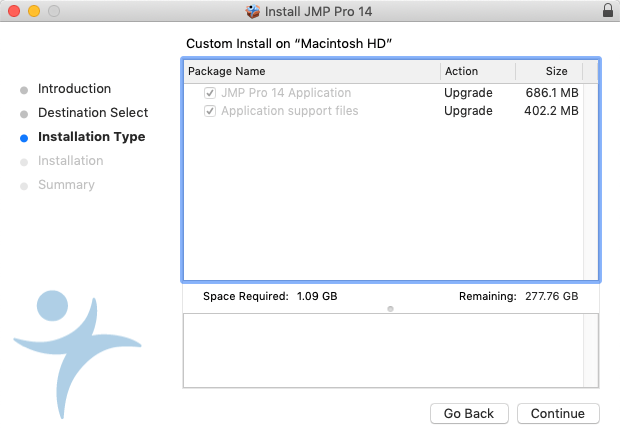Click the installer package icon in title

pyautogui.click(x=252, y=11)
